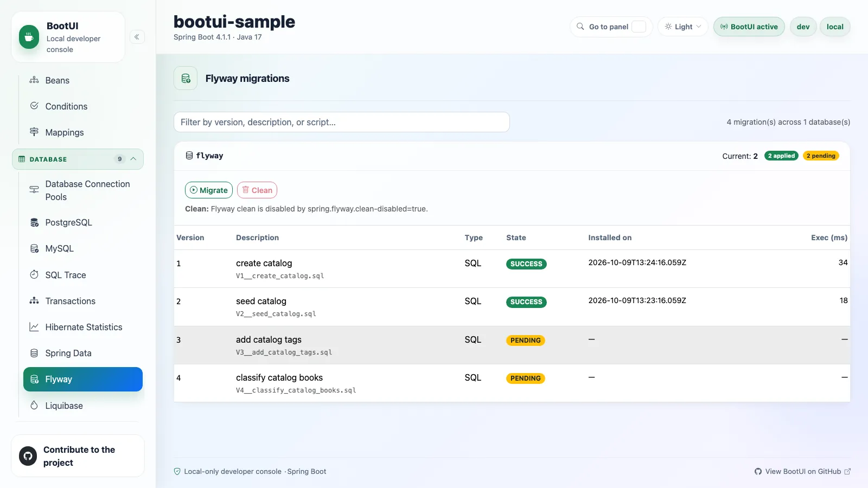Click the Database Connection Pools icon
This screenshot has height=488, width=868.
34,190
